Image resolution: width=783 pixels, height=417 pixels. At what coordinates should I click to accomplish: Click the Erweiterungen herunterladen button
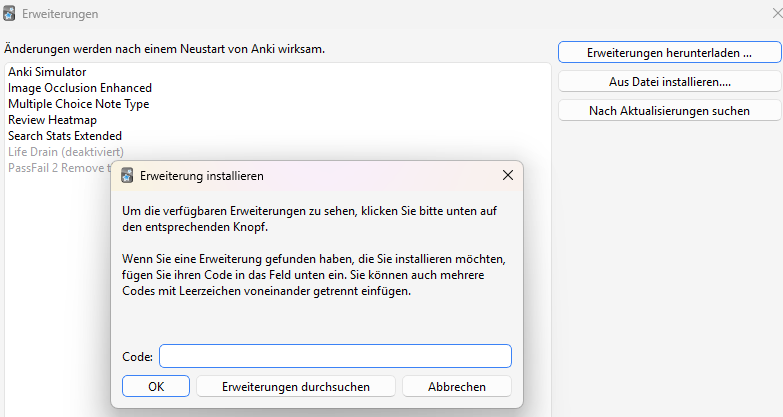click(669, 52)
